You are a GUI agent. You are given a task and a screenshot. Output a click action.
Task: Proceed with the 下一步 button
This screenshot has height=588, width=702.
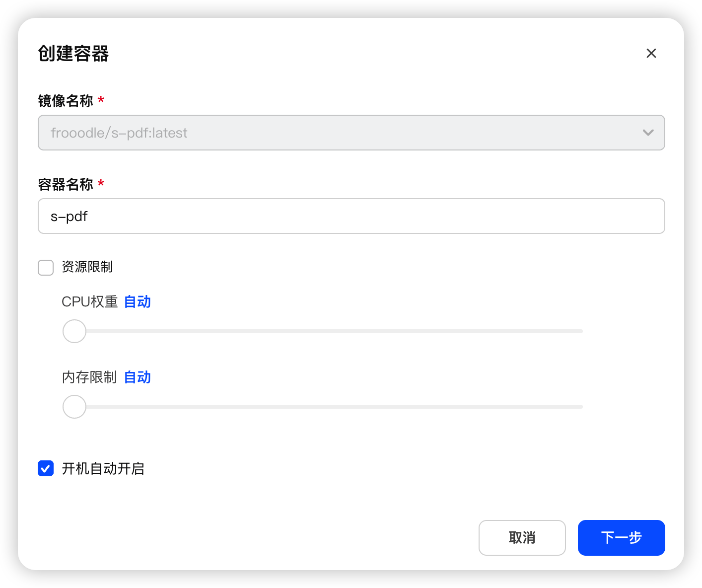tap(621, 537)
